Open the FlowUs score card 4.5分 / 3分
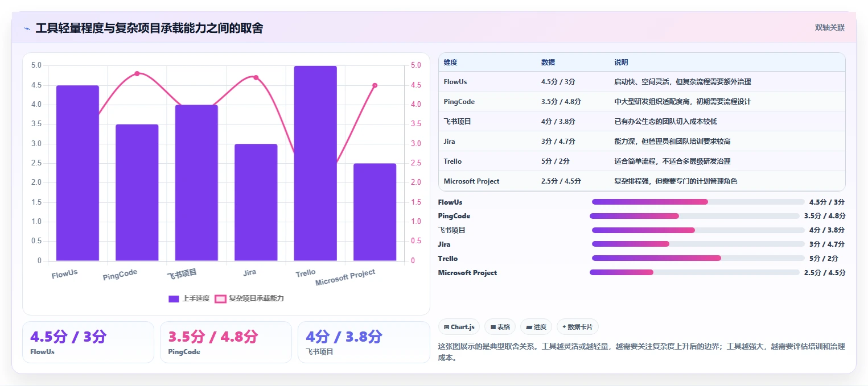868x386 pixels. [x=88, y=342]
